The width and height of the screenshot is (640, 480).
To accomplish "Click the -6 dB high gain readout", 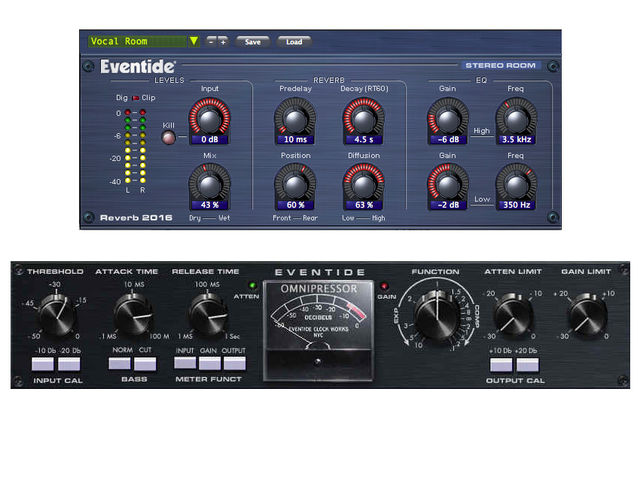I will tap(448, 140).
